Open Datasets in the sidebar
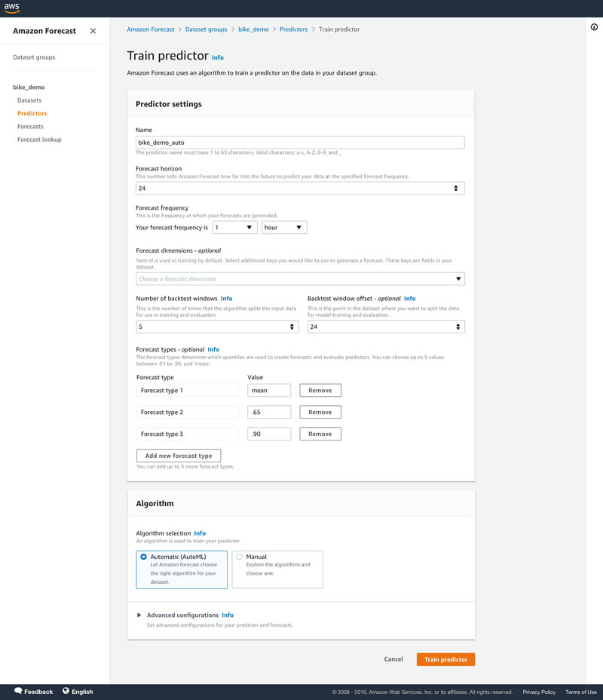The image size is (603, 700). click(x=29, y=100)
